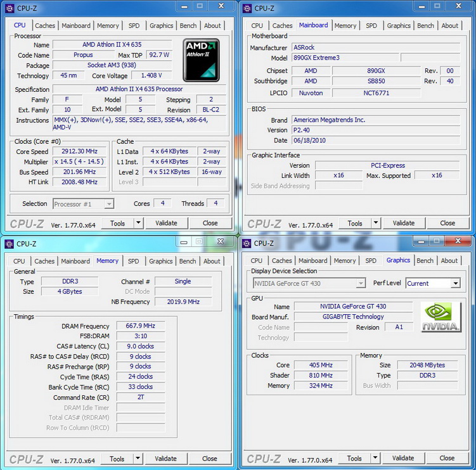Open the Tools dropdown arrow in the Graphics window
476x470 pixels.
pyautogui.click(x=375, y=458)
